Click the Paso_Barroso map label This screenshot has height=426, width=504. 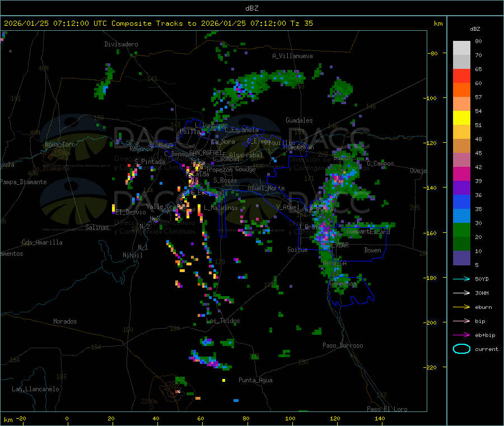[x=343, y=345]
